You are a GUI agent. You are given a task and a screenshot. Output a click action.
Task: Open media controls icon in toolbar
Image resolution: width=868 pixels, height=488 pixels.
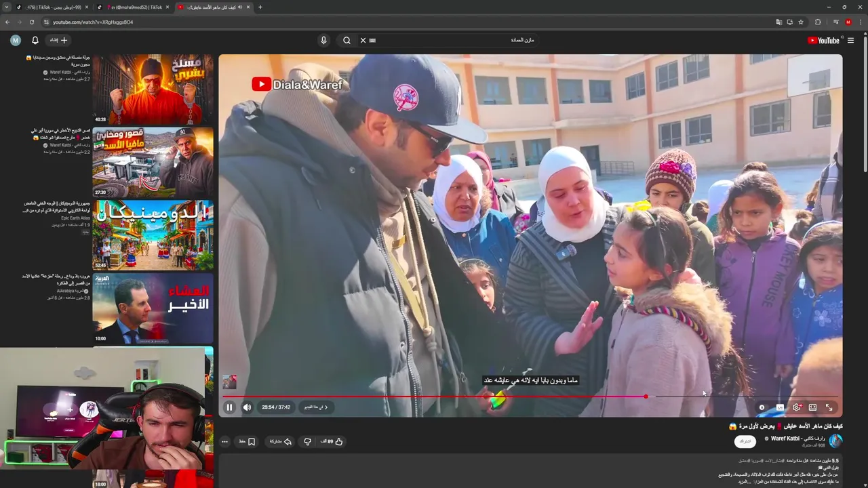[836, 22]
